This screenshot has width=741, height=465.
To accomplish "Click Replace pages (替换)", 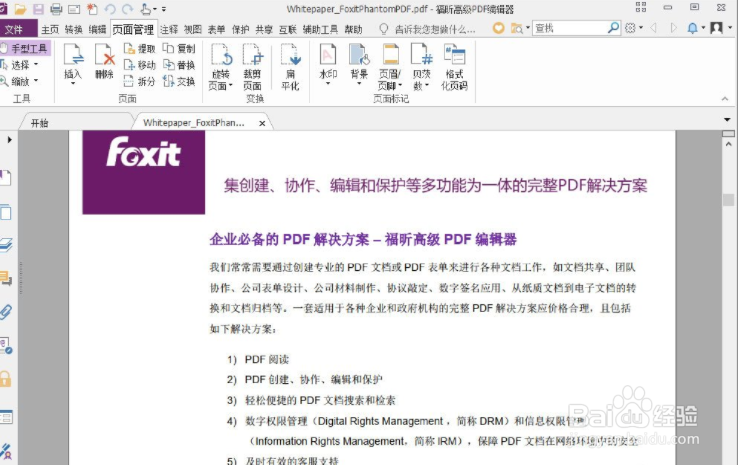I will 179,65.
